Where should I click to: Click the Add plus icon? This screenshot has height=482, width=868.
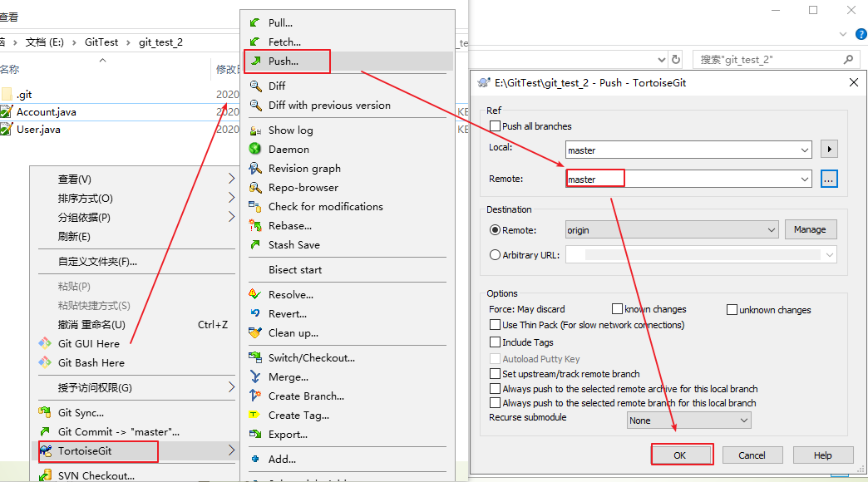tap(254, 459)
